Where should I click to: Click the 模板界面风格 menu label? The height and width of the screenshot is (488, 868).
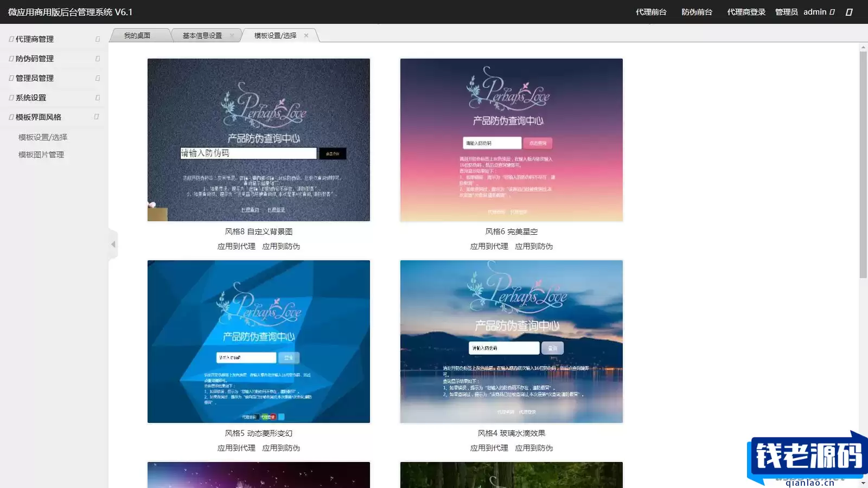[39, 117]
